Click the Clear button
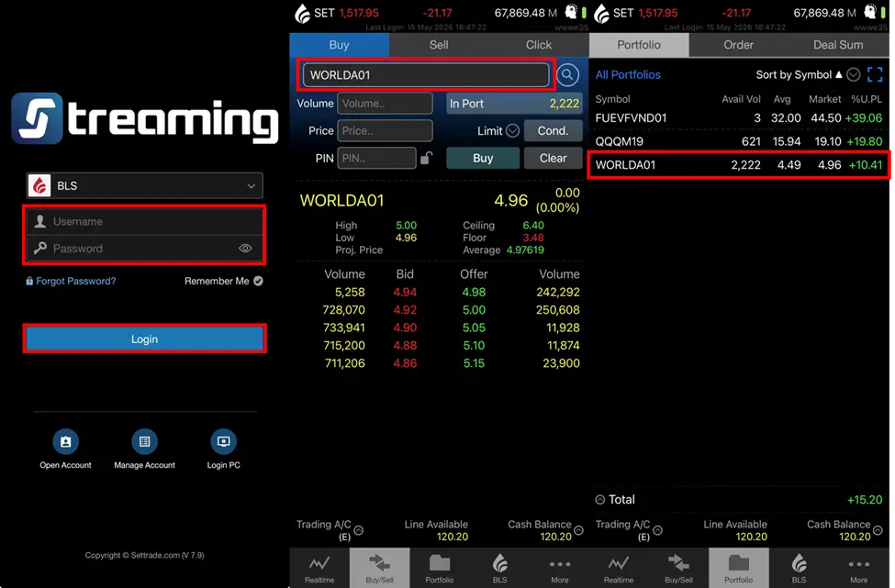This screenshot has width=895, height=588. pyautogui.click(x=553, y=158)
